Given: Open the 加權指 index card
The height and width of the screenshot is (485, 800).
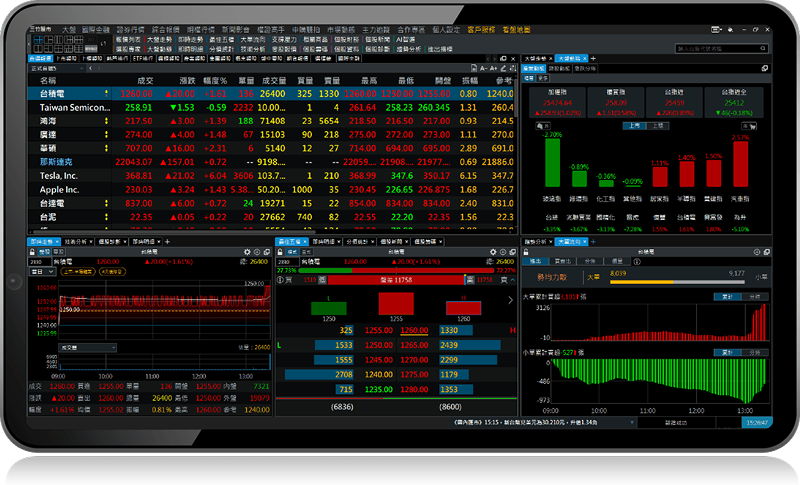Looking at the screenshot, I should [557, 102].
